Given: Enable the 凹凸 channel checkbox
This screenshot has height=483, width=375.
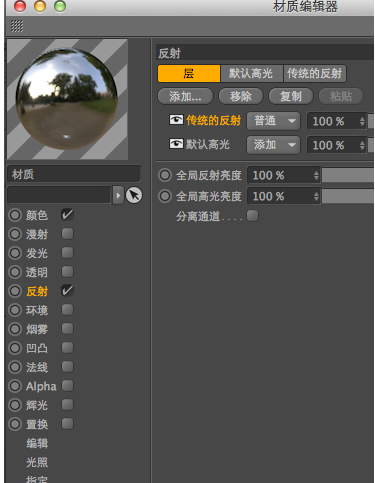Looking at the screenshot, I should coord(67,348).
